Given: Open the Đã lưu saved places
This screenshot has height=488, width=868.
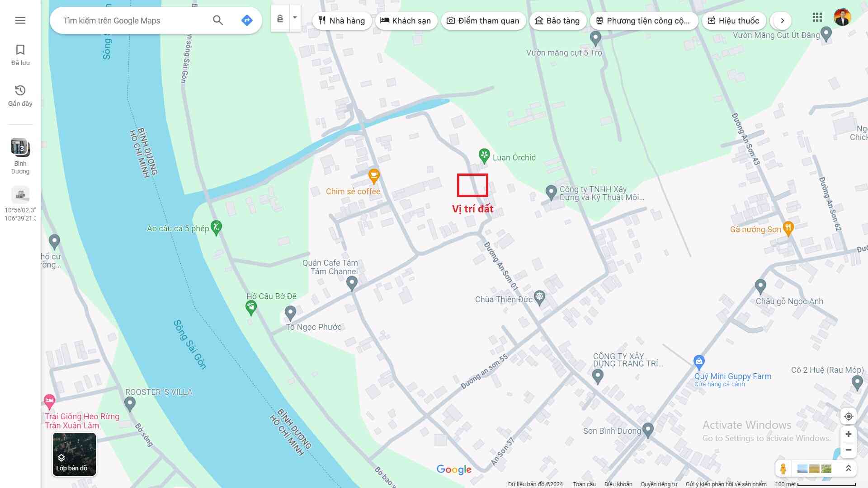Looking at the screenshot, I should tap(20, 55).
